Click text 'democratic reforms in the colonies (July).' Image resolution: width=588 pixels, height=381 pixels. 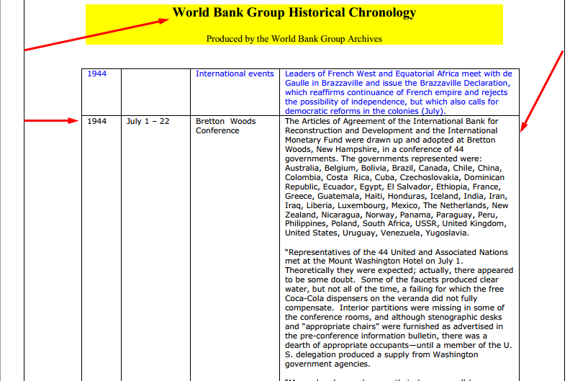click(365, 111)
